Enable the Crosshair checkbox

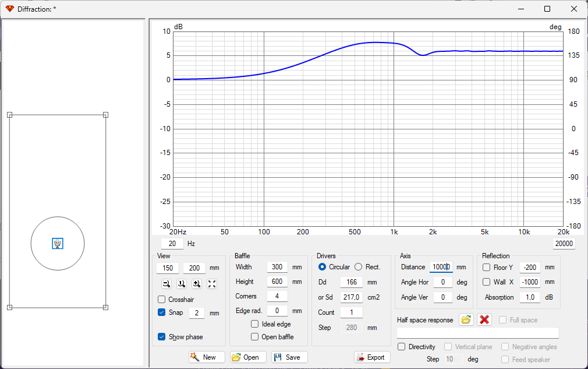tap(162, 299)
